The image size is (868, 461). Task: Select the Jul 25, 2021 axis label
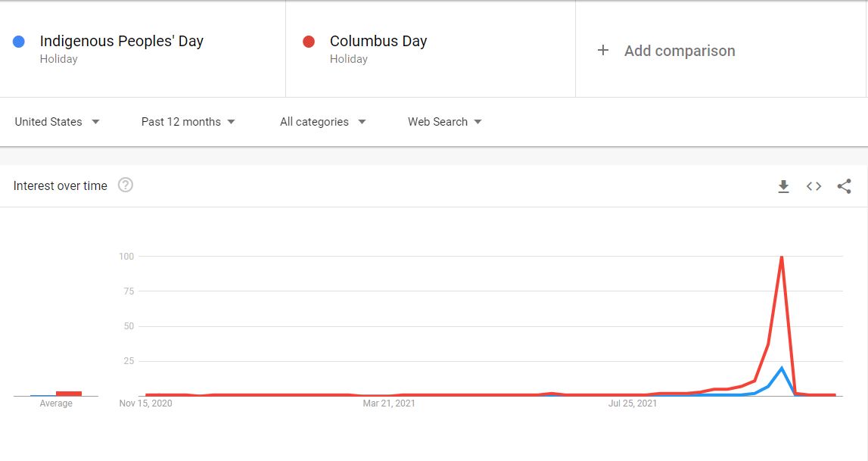pyautogui.click(x=633, y=403)
